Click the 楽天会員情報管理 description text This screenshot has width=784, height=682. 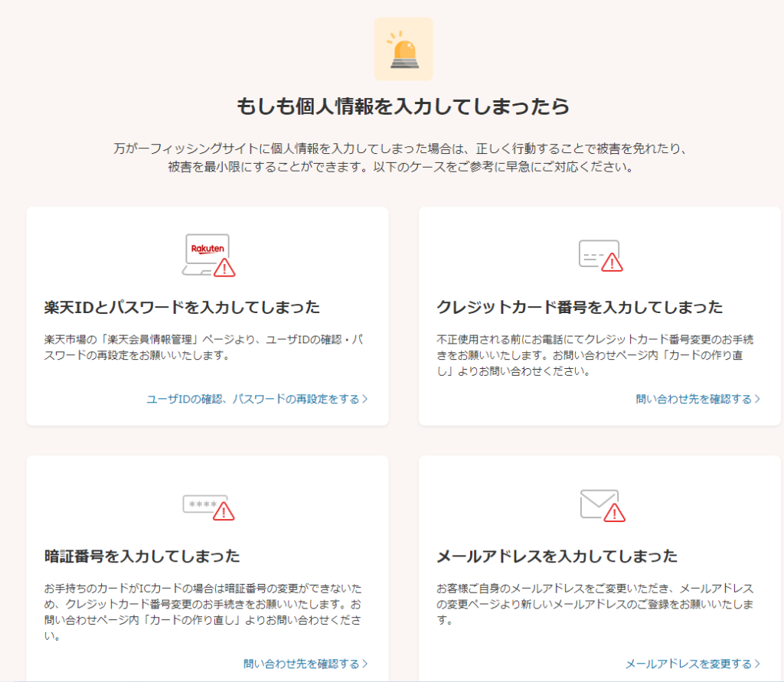[203, 347]
